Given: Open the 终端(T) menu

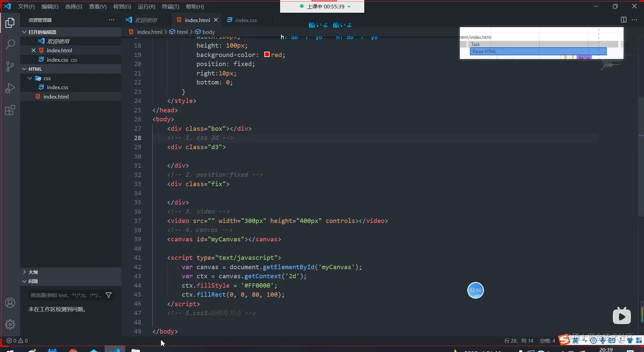Looking at the screenshot, I should 170,6.
